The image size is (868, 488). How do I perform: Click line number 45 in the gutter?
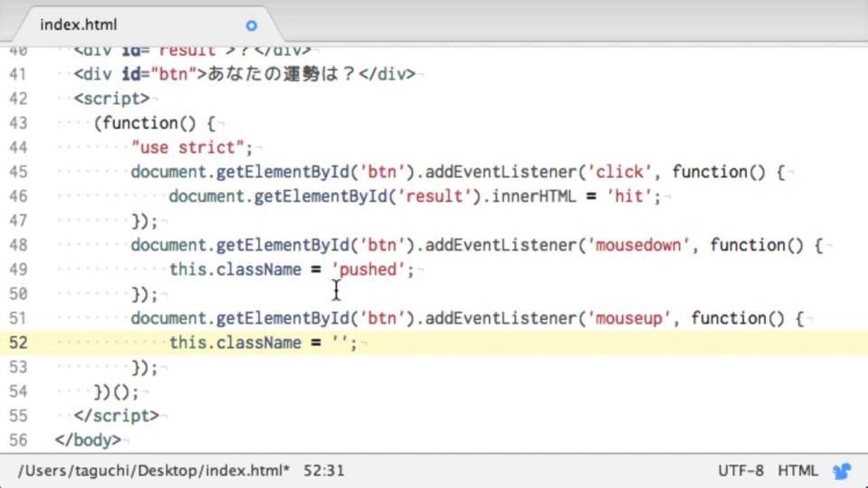point(18,172)
